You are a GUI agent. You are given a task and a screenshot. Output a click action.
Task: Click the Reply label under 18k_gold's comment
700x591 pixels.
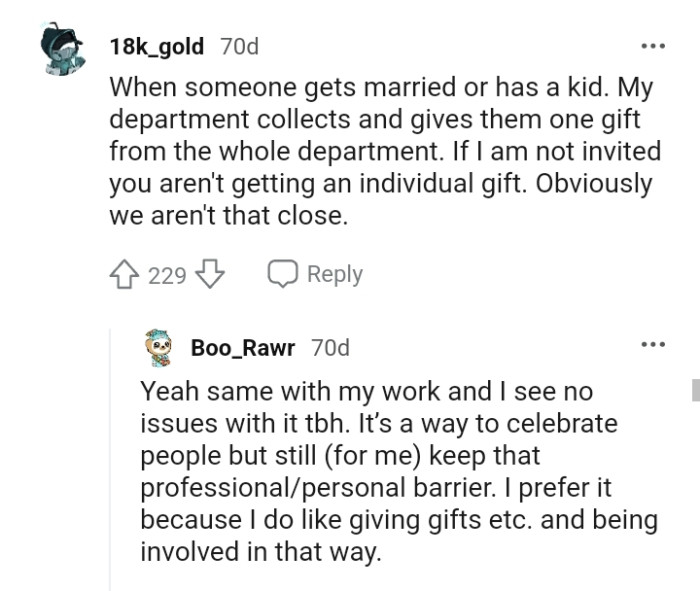point(334,274)
